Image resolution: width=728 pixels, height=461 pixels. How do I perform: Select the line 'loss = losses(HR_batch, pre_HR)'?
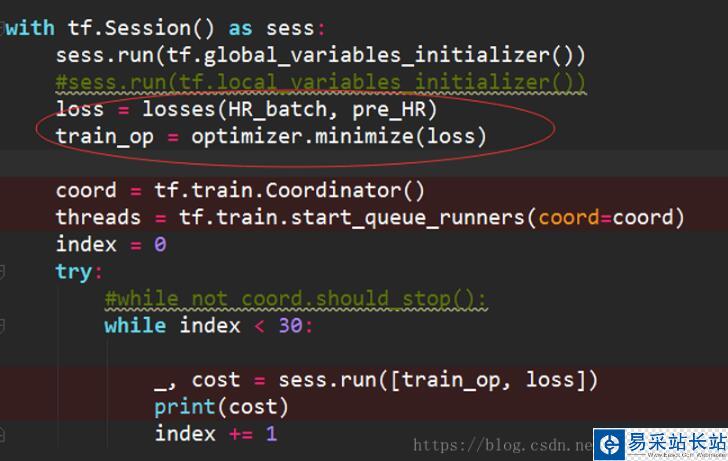pos(247,110)
